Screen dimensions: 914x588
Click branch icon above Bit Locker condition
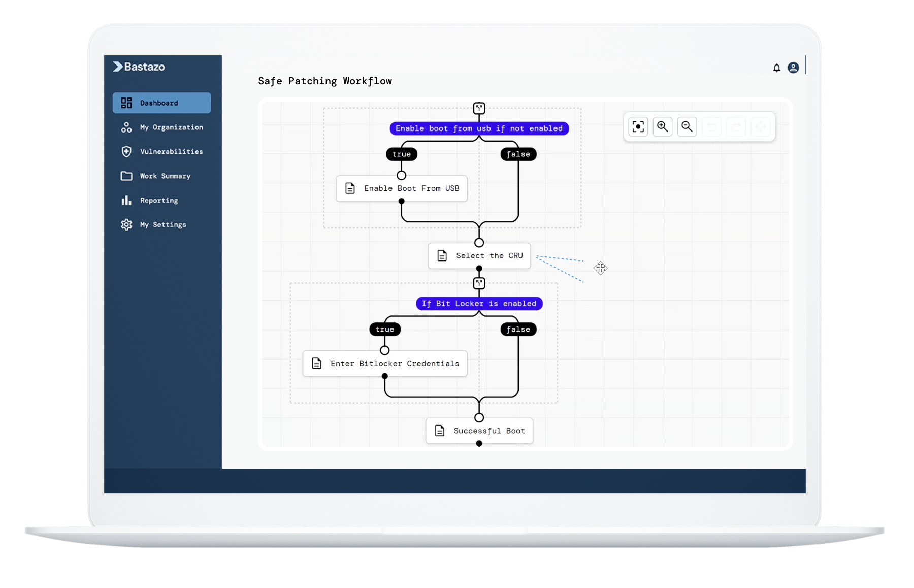click(479, 283)
